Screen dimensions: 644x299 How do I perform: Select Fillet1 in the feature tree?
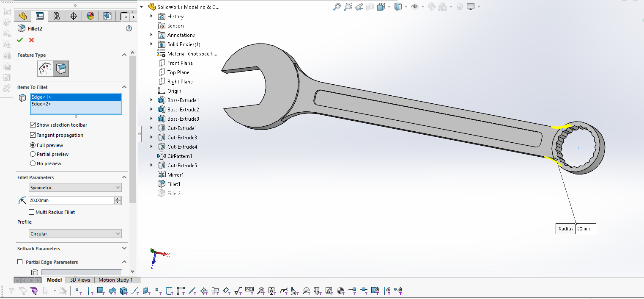[173, 184]
